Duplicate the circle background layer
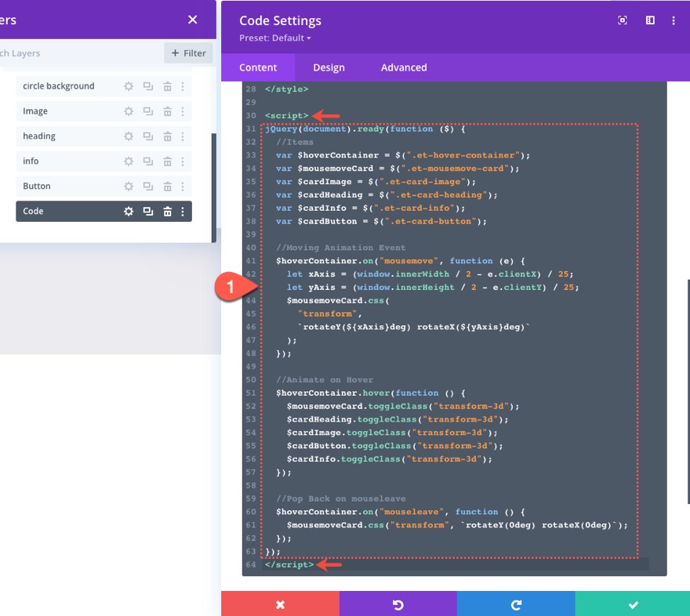Image resolution: width=690 pixels, height=616 pixels. pyautogui.click(x=148, y=86)
